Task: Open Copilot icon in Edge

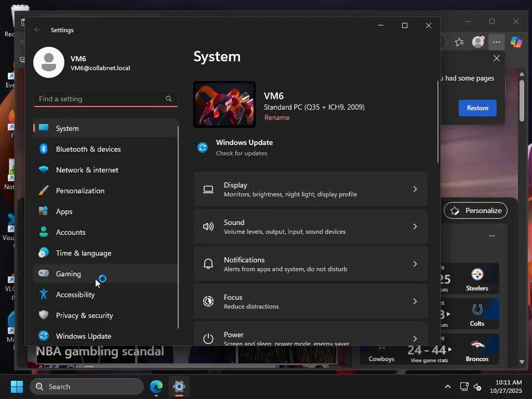Action: 516,42
